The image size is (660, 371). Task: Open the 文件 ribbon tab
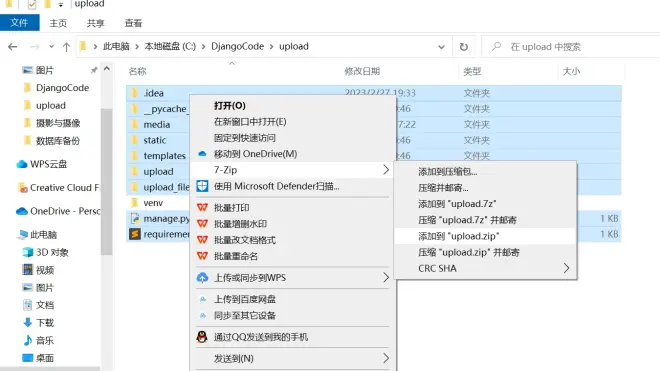click(x=19, y=23)
